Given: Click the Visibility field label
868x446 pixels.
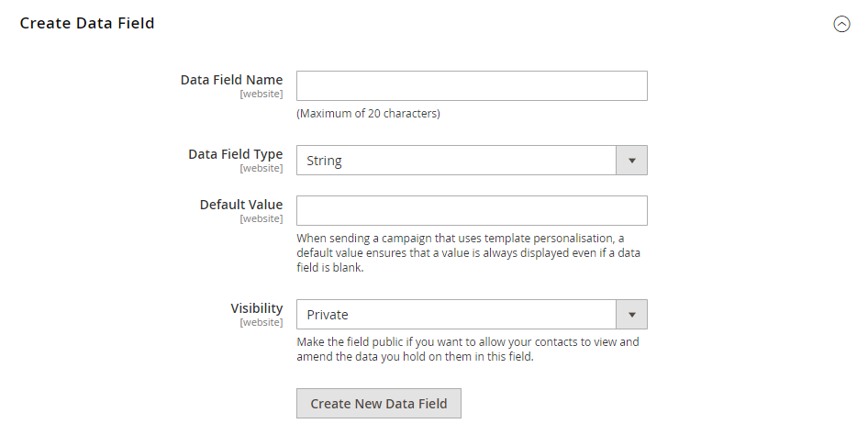Looking at the screenshot, I should click(x=256, y=307).
